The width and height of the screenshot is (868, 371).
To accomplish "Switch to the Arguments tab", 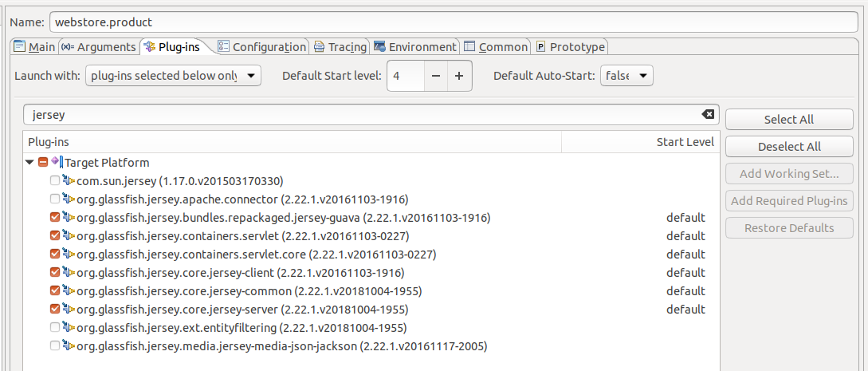I will coord(99,47).
